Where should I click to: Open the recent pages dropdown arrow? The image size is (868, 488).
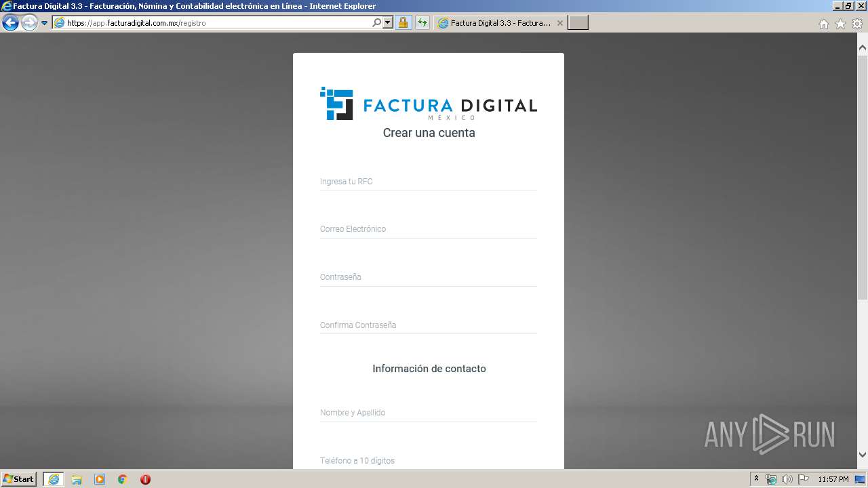click(x=45, y=23)
